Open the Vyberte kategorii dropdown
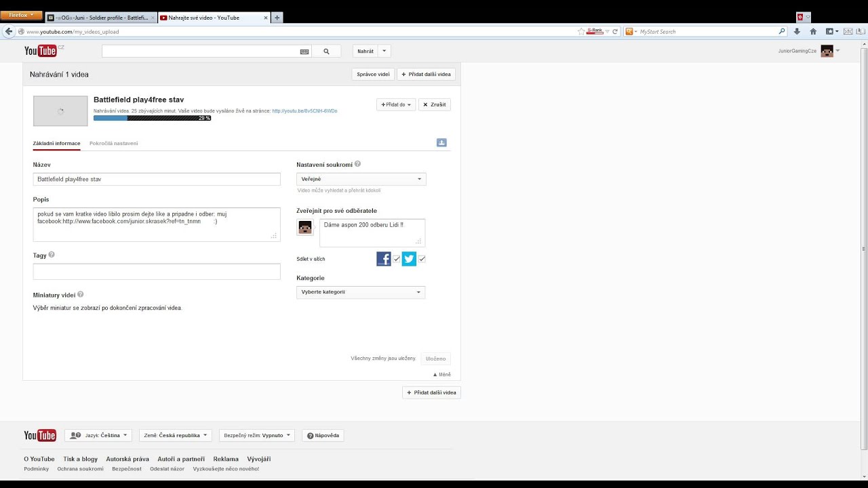The width and height of the screenshot is (868, 488). (361, 292)
